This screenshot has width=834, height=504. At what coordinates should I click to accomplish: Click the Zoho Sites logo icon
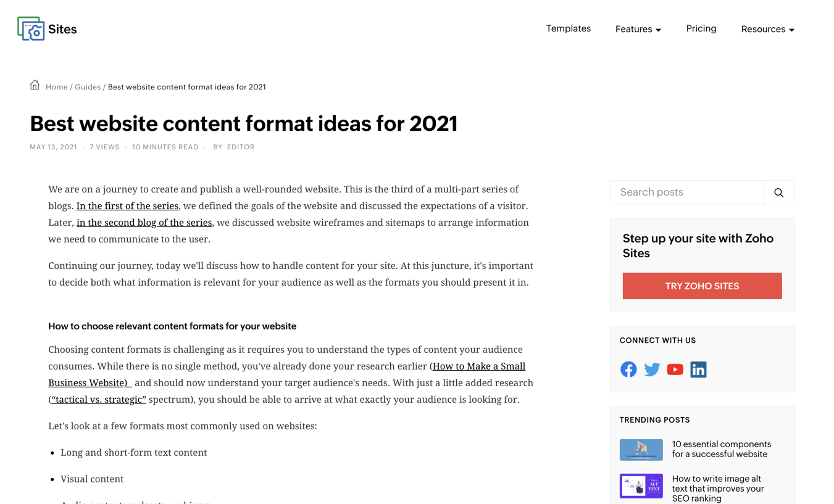(31, 29)
